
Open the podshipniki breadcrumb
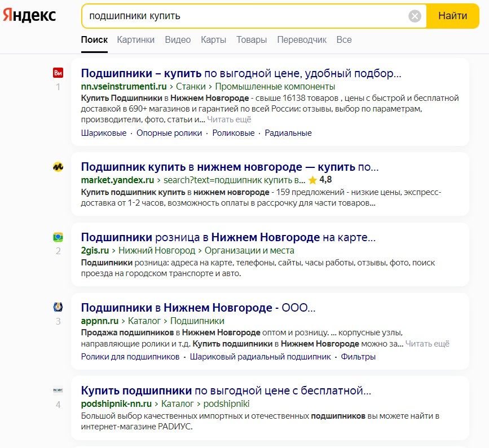tap(226, 403)
